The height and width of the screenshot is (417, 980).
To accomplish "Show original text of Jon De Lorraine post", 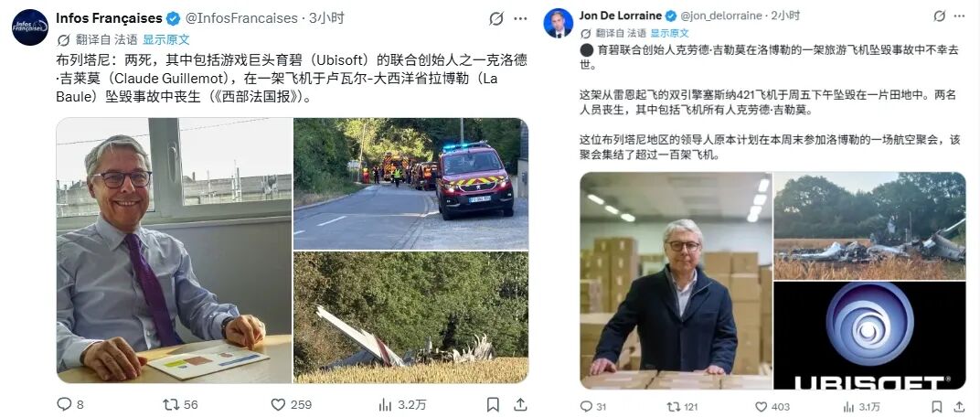I will pyautogui.click(x=669, y=33).
